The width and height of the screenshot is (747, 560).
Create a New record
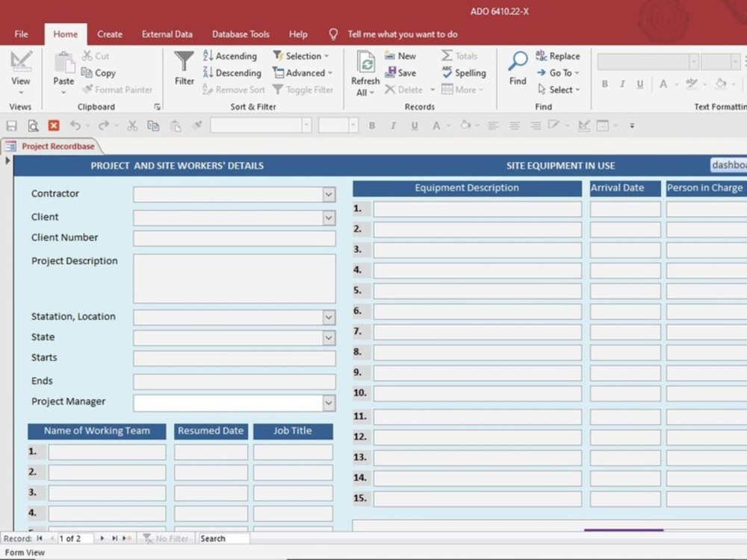point(400,56)
